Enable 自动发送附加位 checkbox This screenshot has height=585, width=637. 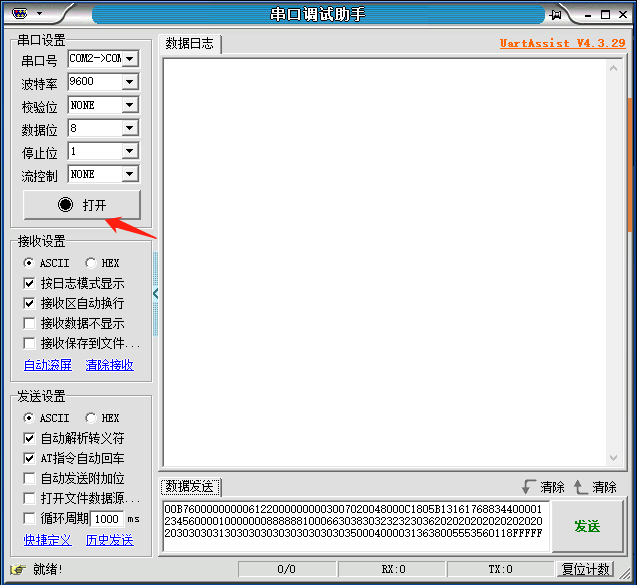(29, 478)
